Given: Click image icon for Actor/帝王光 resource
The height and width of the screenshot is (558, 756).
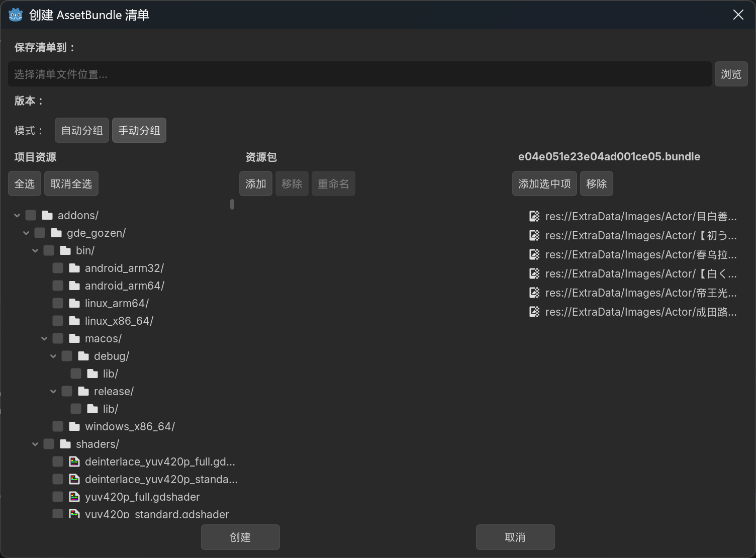Looking at the screenshot, I should coord(534,293).
